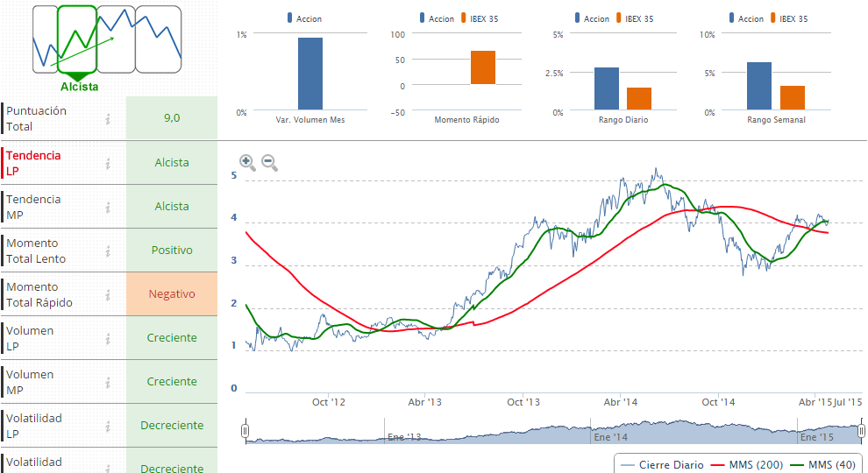Open info icon for Puntuación Total
The width and height of the screenshot is (868, 473).
pos(108,119)
